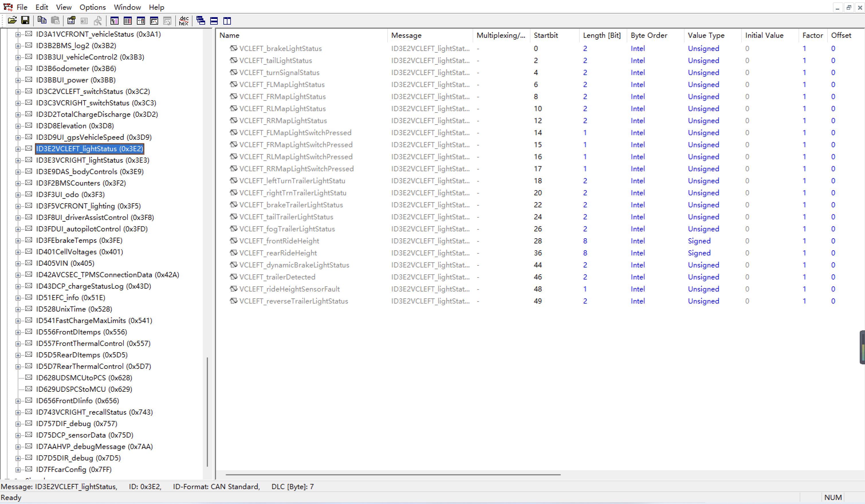Click the horizontal scrollbar of signal list

(393, 475)
